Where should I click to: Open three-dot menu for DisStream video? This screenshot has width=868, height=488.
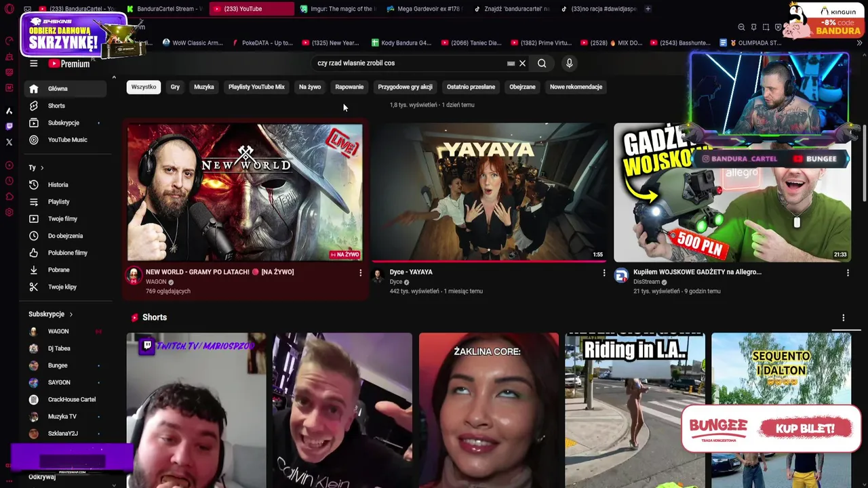coord(848,272)
